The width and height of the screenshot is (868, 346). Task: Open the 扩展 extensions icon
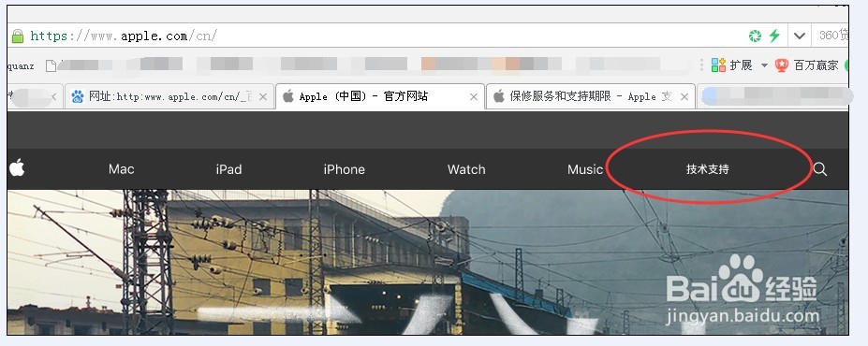click(x=718, y=65)
